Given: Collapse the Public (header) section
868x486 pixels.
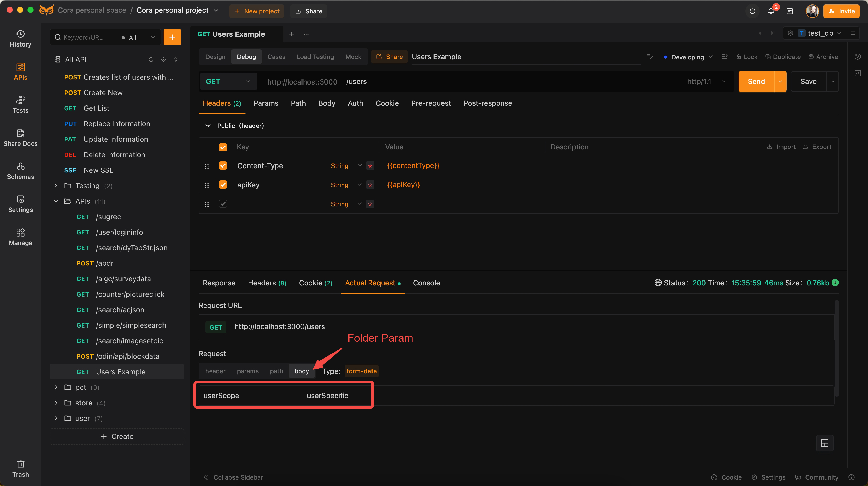Looking at the screenshot, I should pyautogui.click(x=208, y=126).
